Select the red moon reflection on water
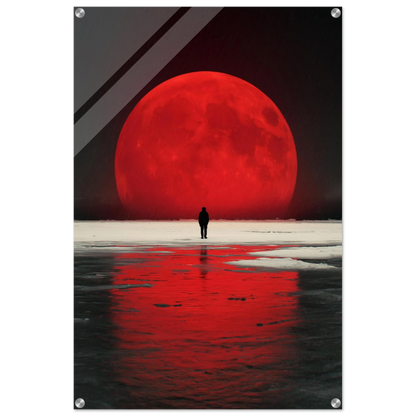 point(207,320)
